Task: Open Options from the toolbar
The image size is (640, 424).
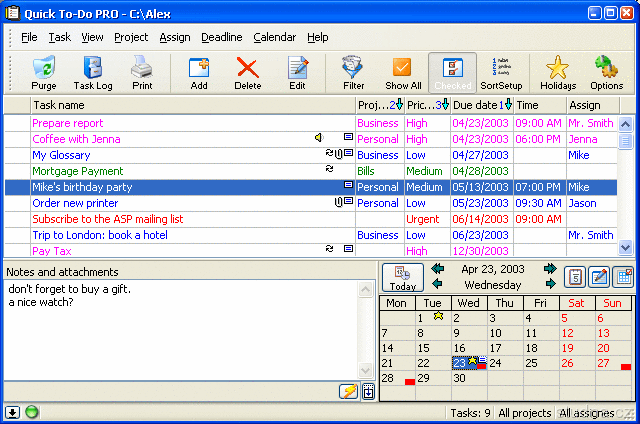Action: coord(606,73)
